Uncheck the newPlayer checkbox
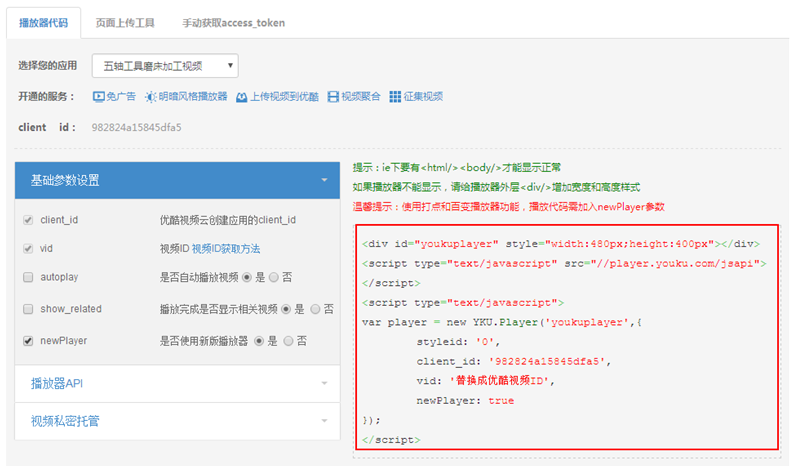 pyautogui.click(x=27, y=341)
